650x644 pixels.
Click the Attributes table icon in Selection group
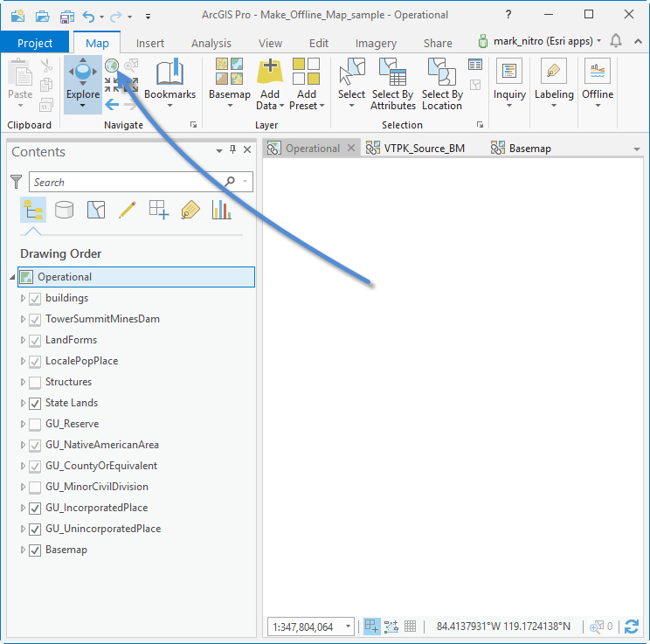point(475,65)
